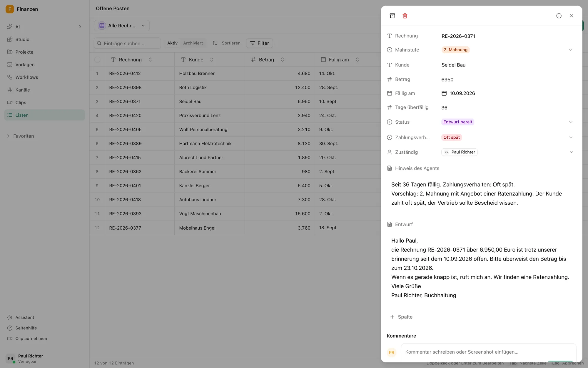Open the Assistent in the sidebar
Screen dimensions: 588x368
click(x=25, y=317)
